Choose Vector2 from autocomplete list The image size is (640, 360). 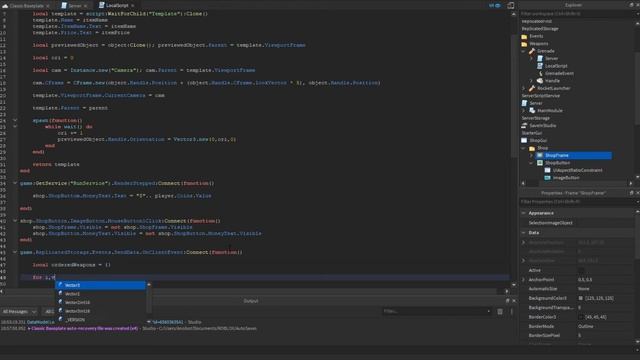(100, 294)
